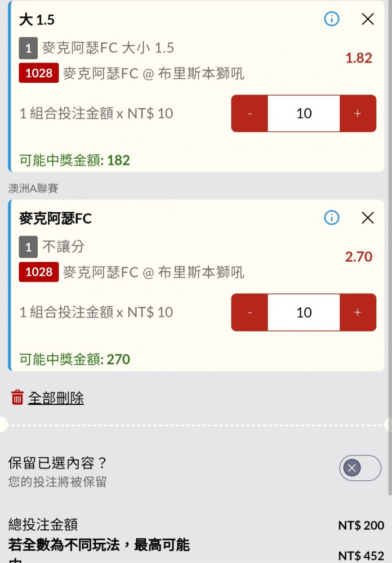Click the 1.82 odds value
This screenshot has width=392, height=563.
359,58
